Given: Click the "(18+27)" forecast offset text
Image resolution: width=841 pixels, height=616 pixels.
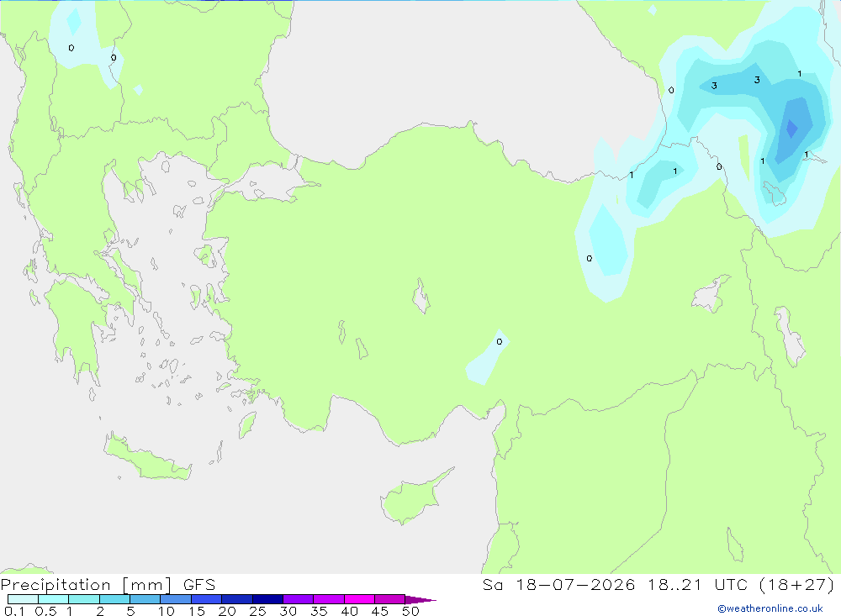Looking at the screenshot, I should click(x=797, y=585).
